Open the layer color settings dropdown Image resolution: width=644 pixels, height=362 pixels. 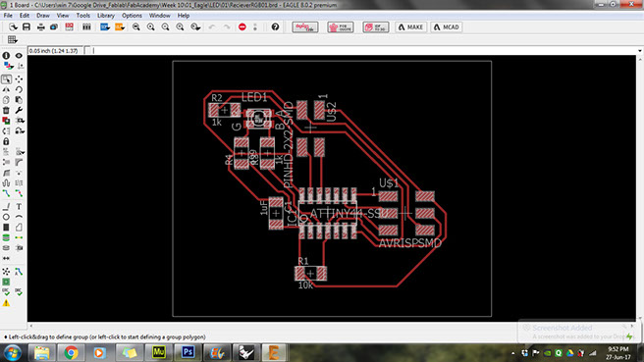[x=8, y=66]
